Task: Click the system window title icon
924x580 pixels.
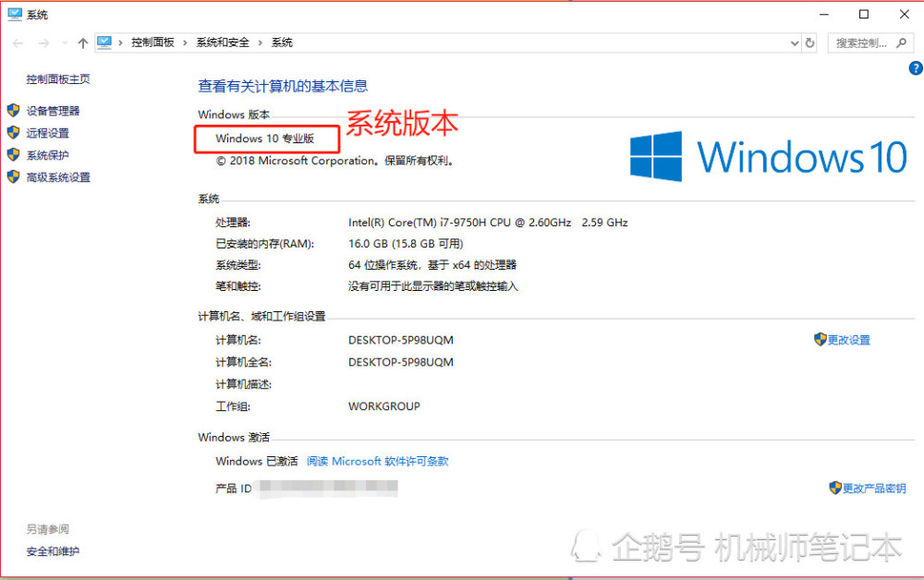Action: pyautogui.click(x=15, y=14)
